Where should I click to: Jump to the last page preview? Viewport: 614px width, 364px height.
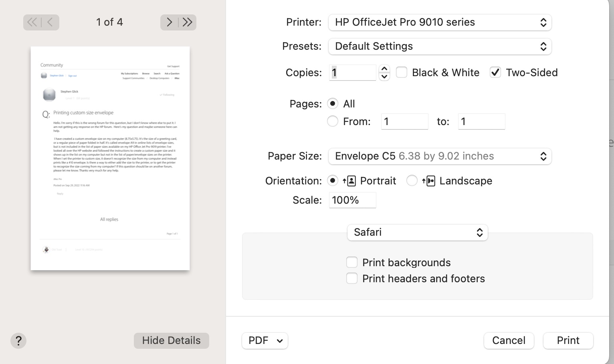point(187,22)
